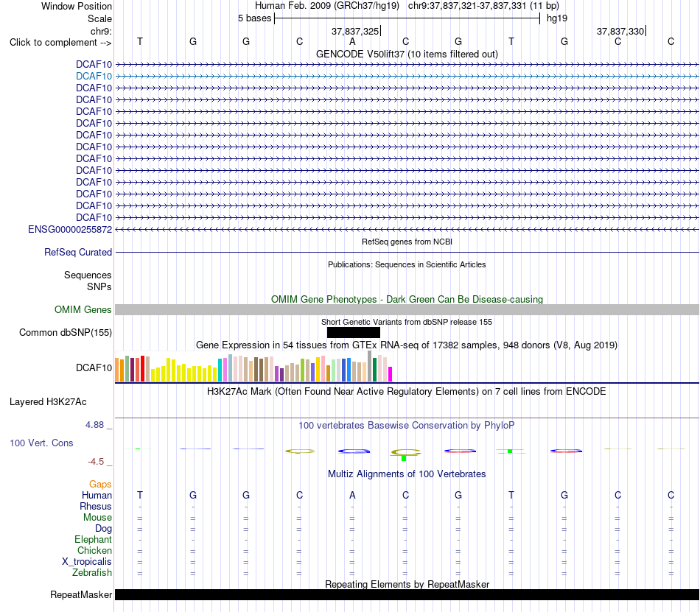The height and width of the screenshot is (612, 700).
Task: Click the dark green bar in the GTEx chart
Action: pyautogui.click(x=374, y=370)
